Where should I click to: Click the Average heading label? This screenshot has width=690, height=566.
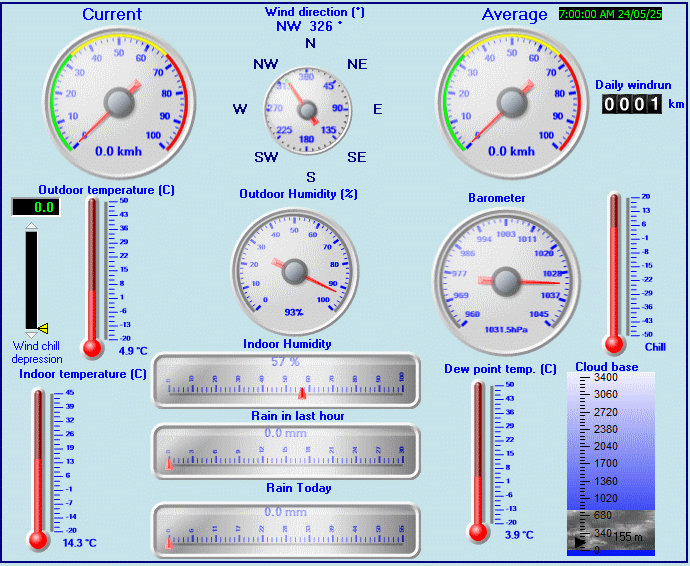click(x=514, y=15)
